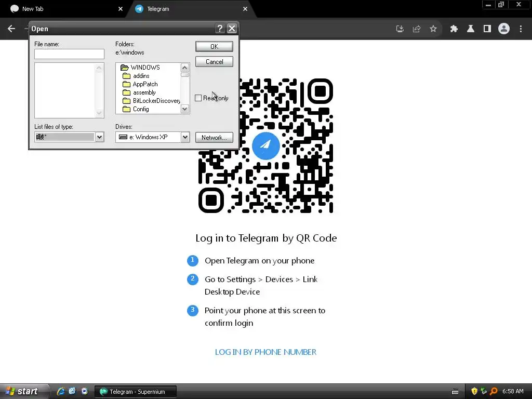This screenshot has width=532, height=399.
Task: Select the addins folder
Action: tap(136, 76)
